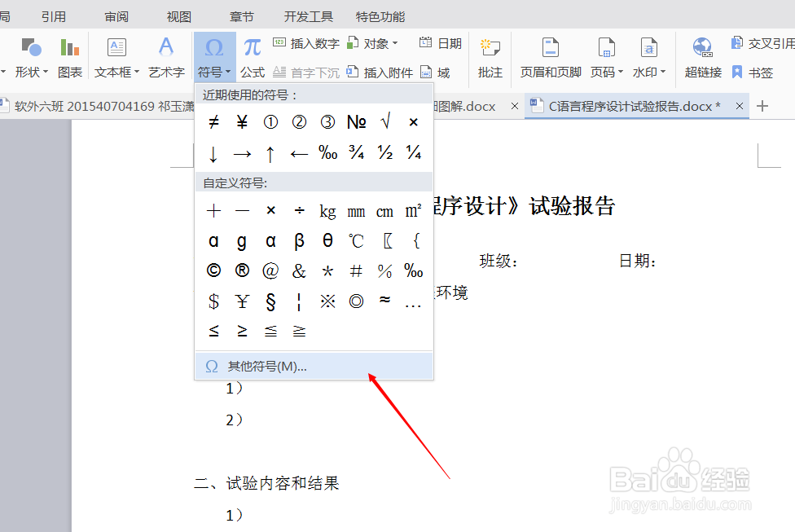Select the ≠ symbol from recent symbols

[x=213, y=121]
